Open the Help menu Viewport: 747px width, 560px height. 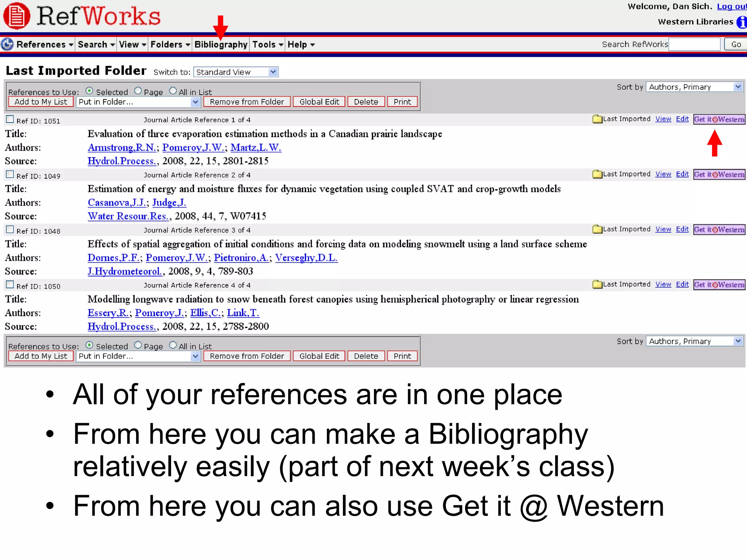point(301,44)
